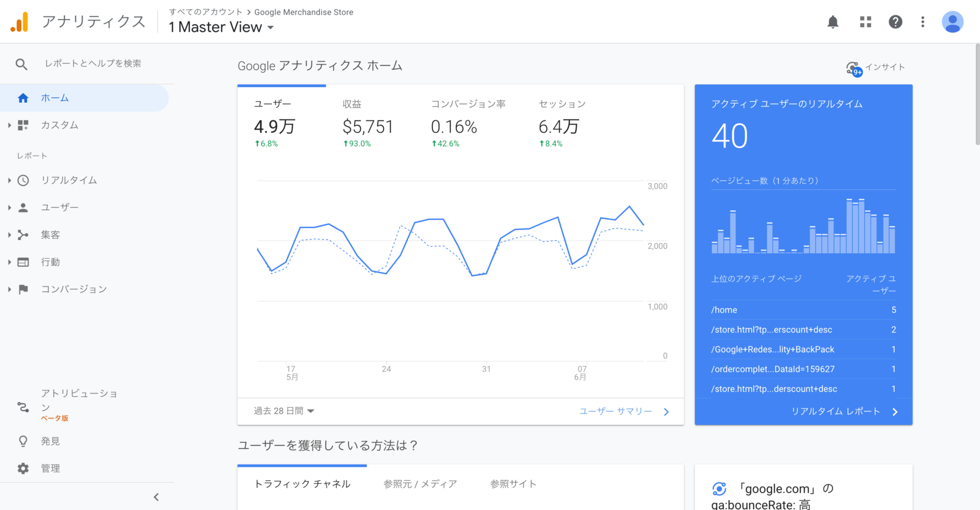
Task: Switch to the 参照サイト tab
Action: pyautogui.click(x=513, y=484)
